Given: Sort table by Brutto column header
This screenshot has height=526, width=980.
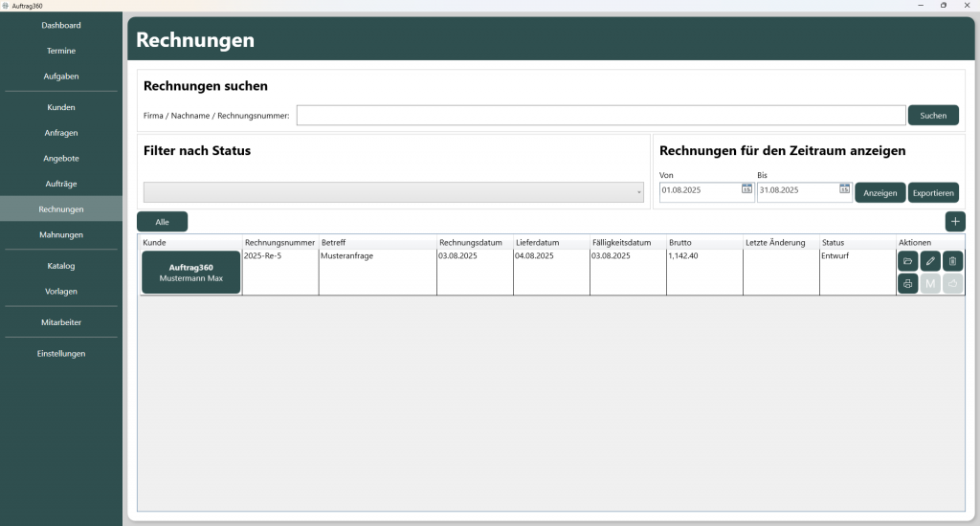Looking at the screenshot, I should tap(703, 243).
